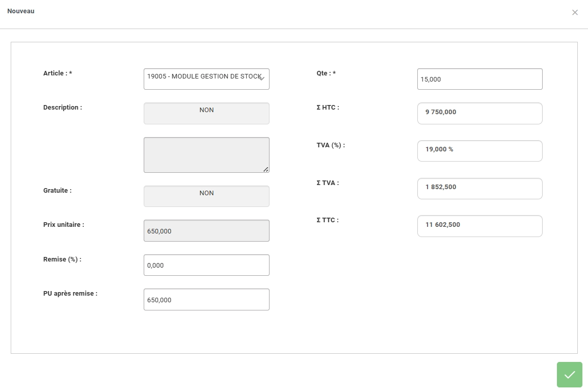Focus the Remise (%) input field
This screenshot has height=392, width=588.
click(x=206, y=265)
